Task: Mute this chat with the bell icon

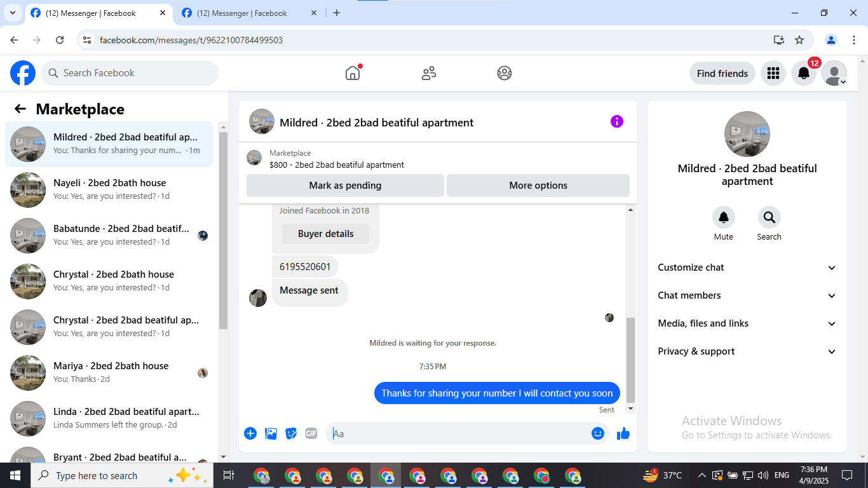Action: [724, 217]
